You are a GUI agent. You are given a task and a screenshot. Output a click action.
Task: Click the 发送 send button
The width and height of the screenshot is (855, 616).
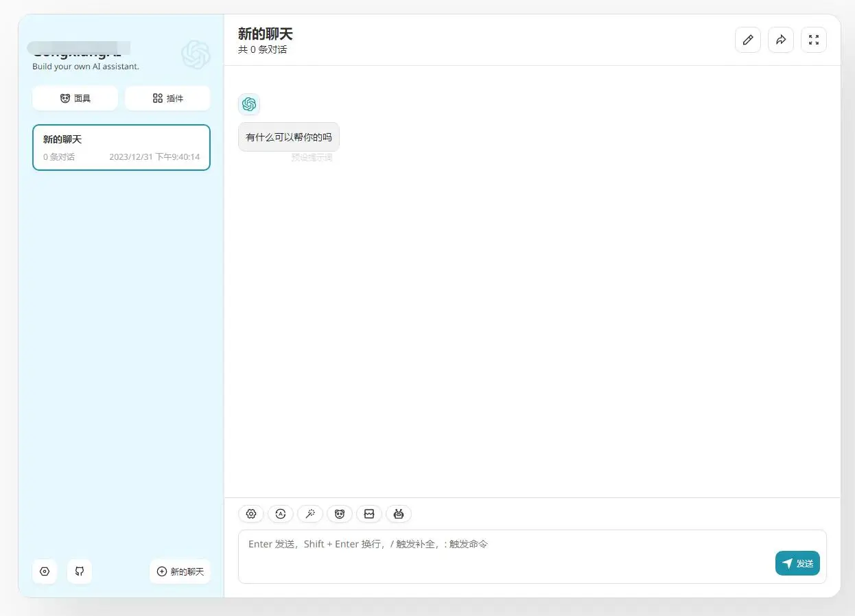[797, 563]
